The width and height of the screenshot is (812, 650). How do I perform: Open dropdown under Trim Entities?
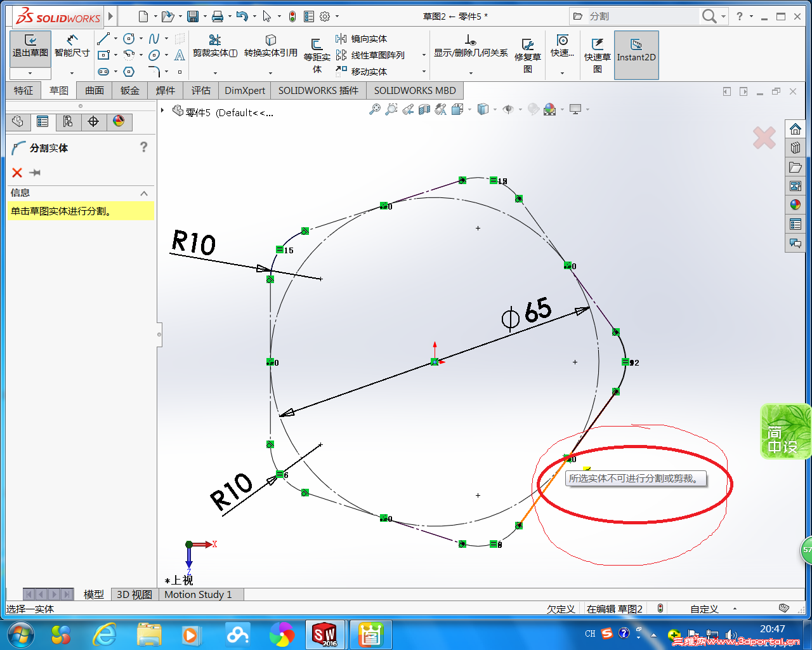215,73
